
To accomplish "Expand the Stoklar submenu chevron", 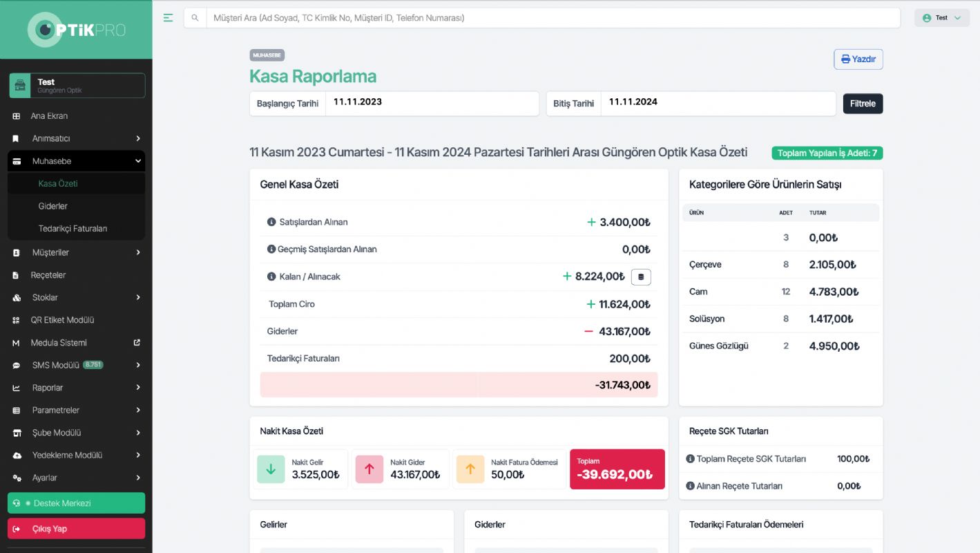I will (x=138, y=298).
